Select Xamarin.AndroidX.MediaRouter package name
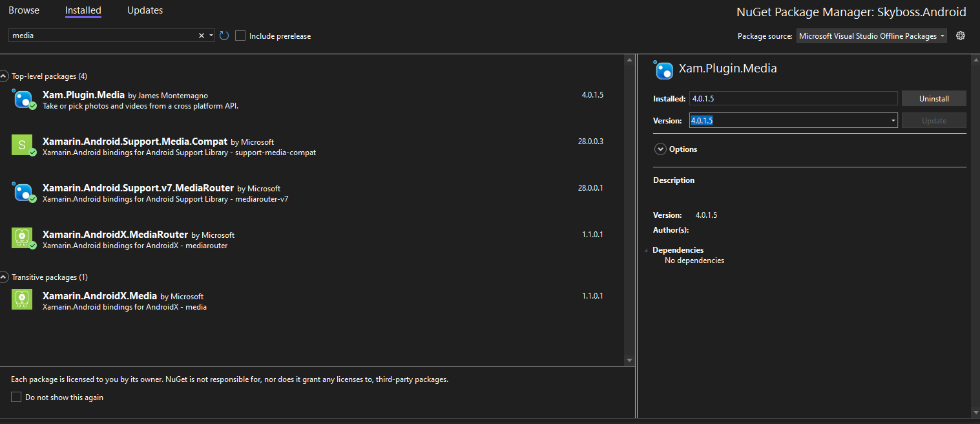The image size is (980, 424). click(x=115, y=234)
